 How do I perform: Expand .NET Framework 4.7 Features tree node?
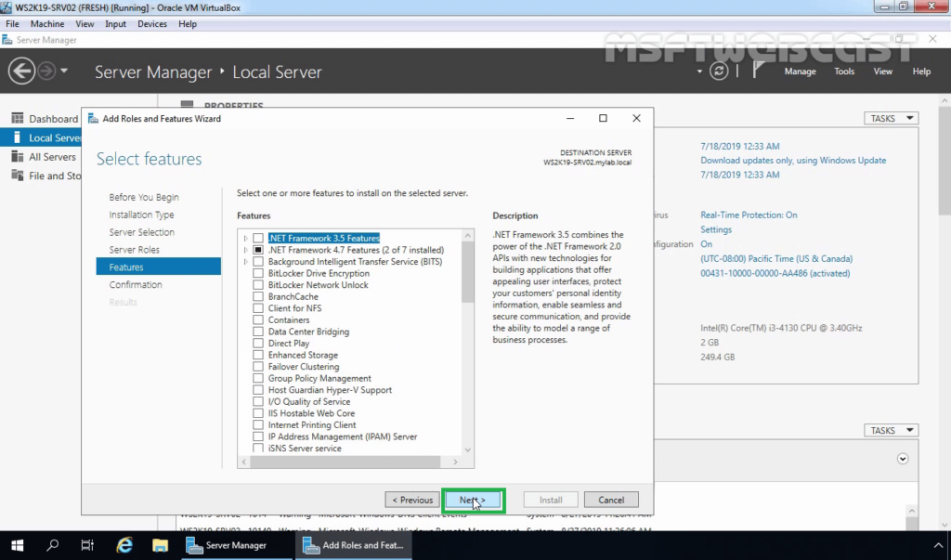245,250
